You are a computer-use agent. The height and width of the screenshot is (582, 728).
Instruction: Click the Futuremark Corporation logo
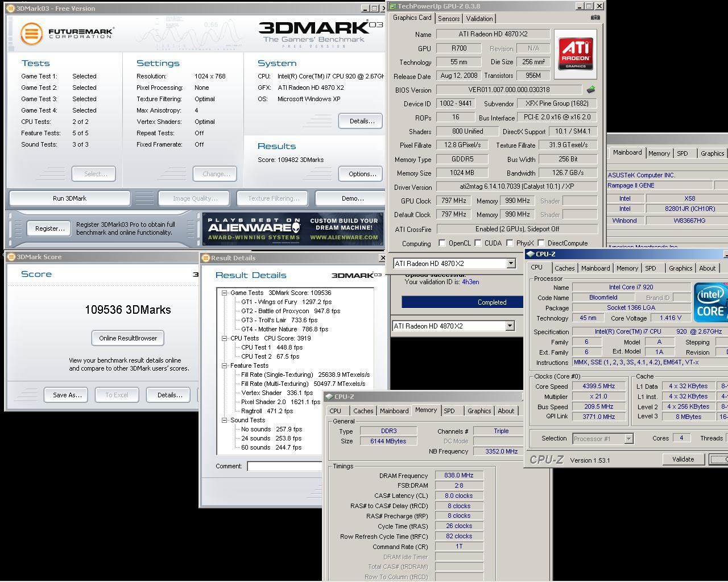click(67, 33)
